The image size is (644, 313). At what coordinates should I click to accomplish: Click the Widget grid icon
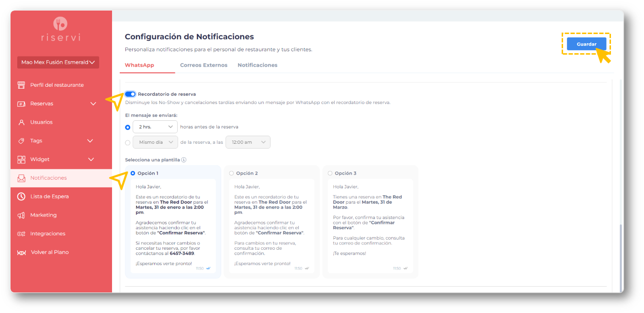pyautogui.click(x=21, y=159)
